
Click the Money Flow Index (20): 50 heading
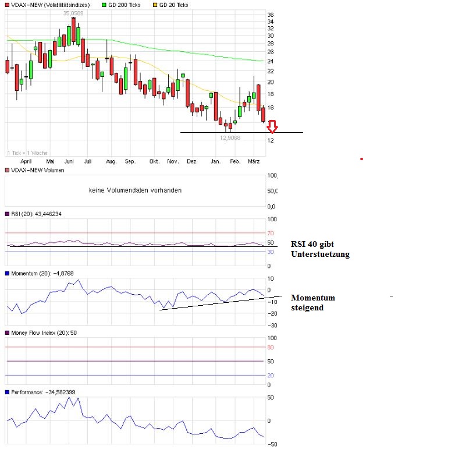pyautogui.click(x=44, y=333)
